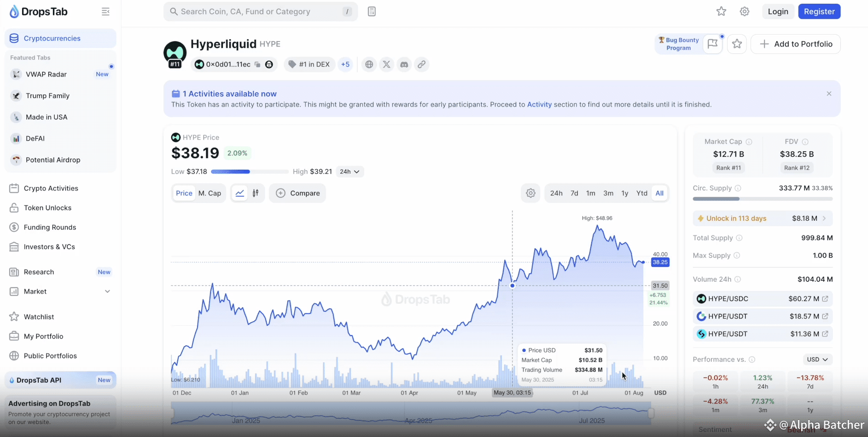Open the 24h low/high period dropdown
This screenshot has height=437, width=868.
350,171
